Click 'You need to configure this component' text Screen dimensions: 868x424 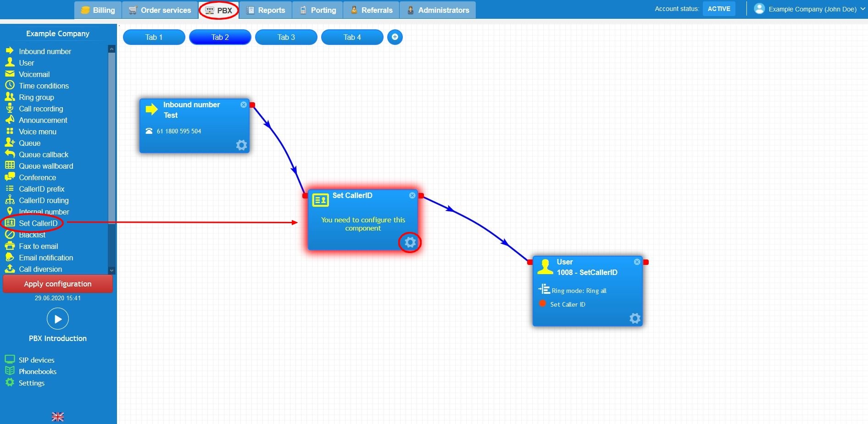point(363,224)
